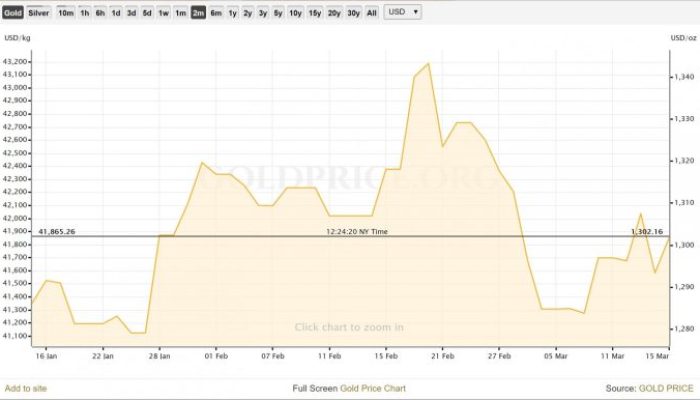Viewport: 700px width, 400px height.
Task: Select the 1h time range
Action: click(85, 12)
